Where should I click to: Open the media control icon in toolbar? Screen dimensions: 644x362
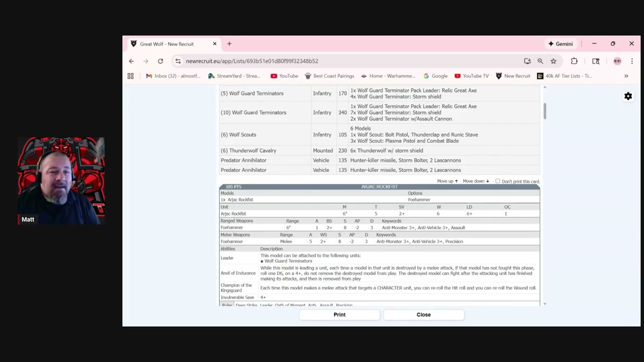point(596,61)
